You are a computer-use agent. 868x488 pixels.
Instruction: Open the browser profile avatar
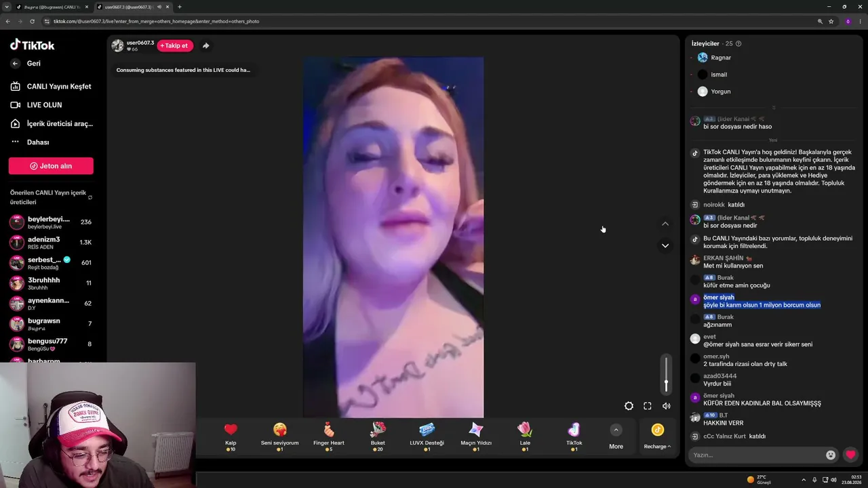coord(848,21)
